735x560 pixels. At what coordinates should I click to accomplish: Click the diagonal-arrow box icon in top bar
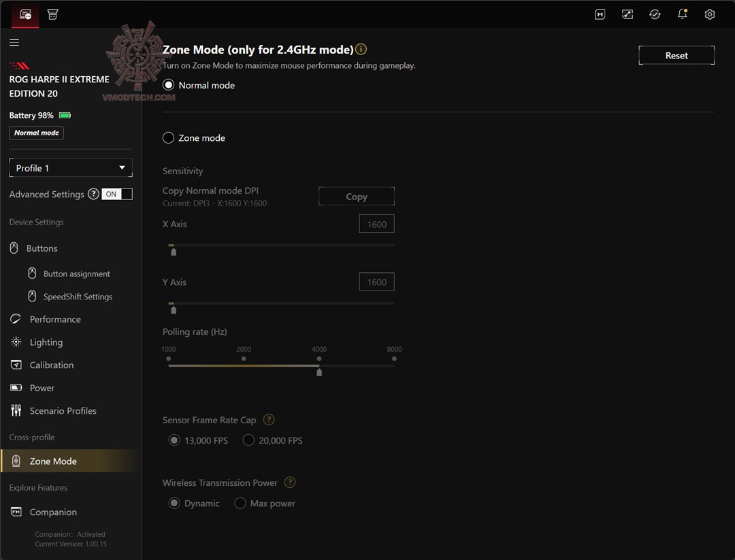pos(627,14)
